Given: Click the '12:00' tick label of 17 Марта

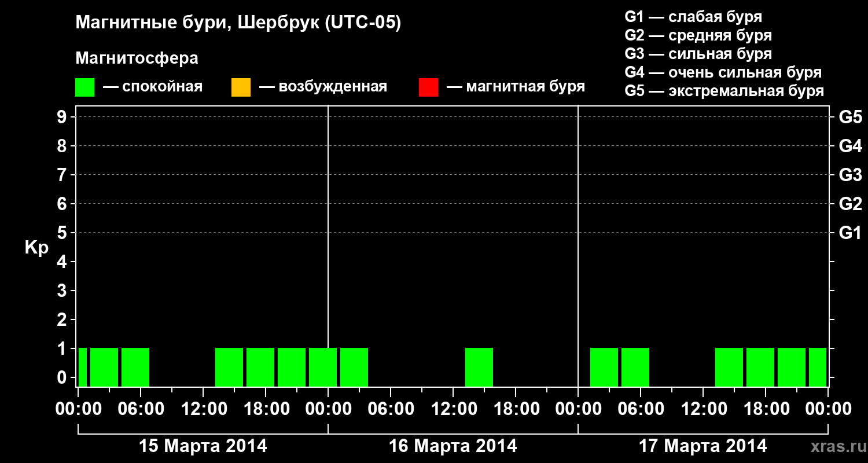Looking at the screenshot, I should click(x=703, y=409).
